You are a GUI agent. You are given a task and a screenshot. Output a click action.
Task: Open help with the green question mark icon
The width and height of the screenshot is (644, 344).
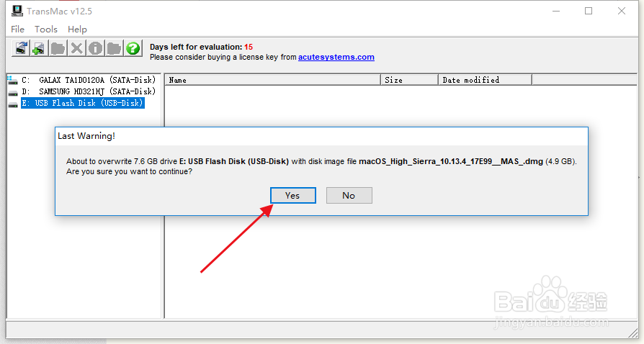(133, 48)
